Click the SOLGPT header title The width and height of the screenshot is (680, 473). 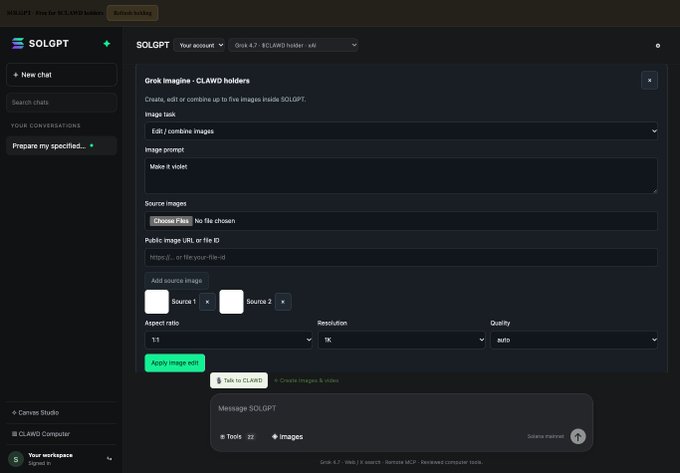pyautogui.click(x=153, y=45)
